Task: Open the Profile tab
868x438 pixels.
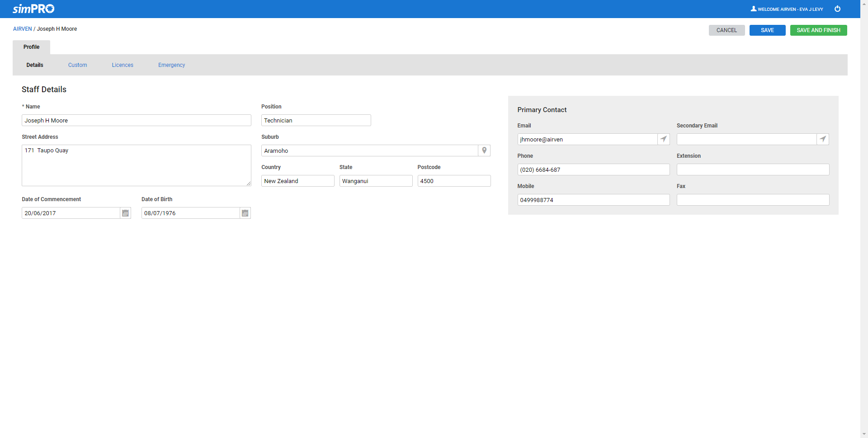Action: (x=32, y=47)
